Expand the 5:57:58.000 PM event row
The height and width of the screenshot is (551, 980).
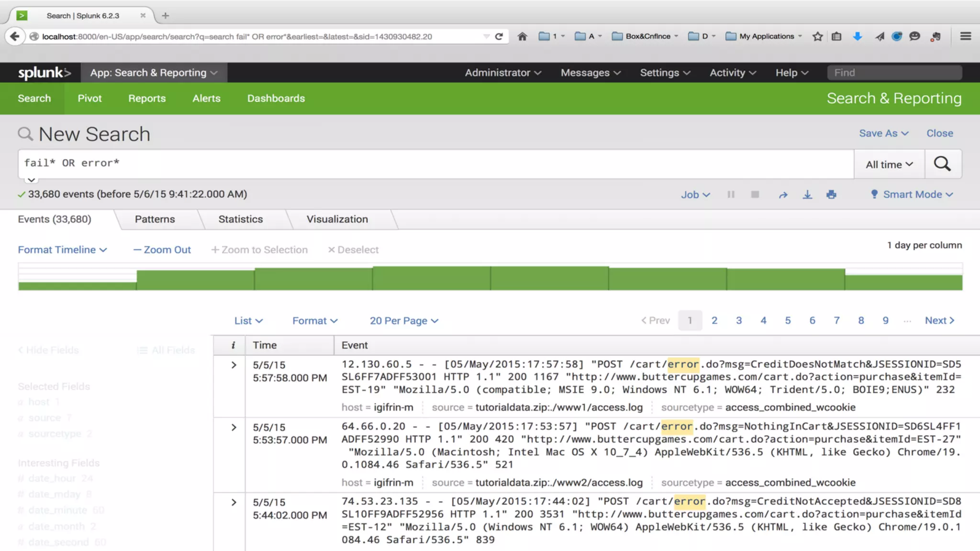click(x=234, y=365)
